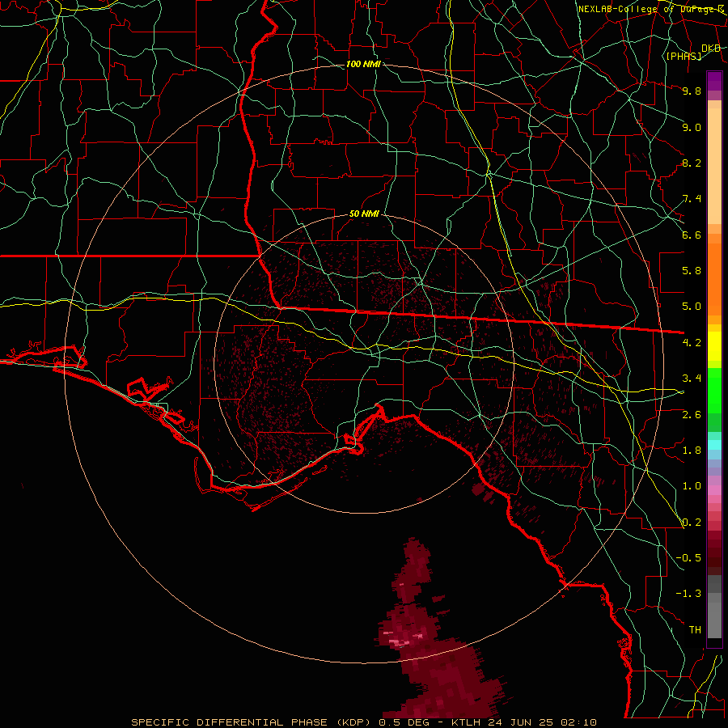This screenshot has height=728, width=728.
Task: Click the 6.6 value on the color scale
Action: (x=692, y=235)
